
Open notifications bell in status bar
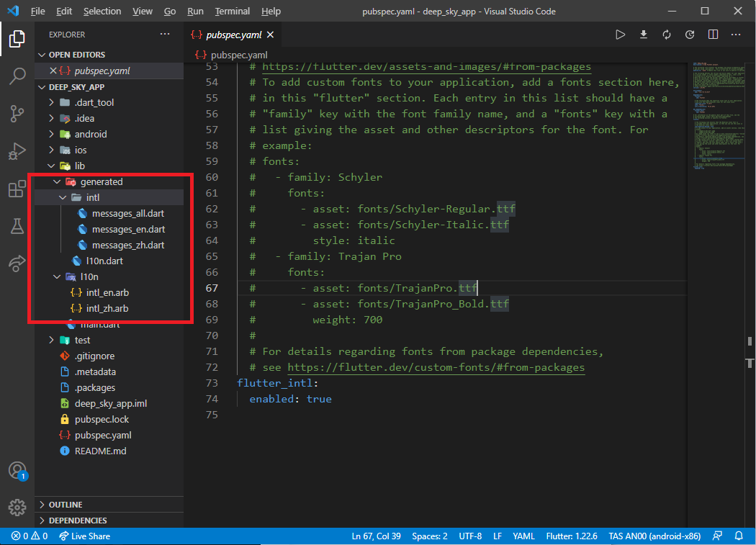pos(739,536)
